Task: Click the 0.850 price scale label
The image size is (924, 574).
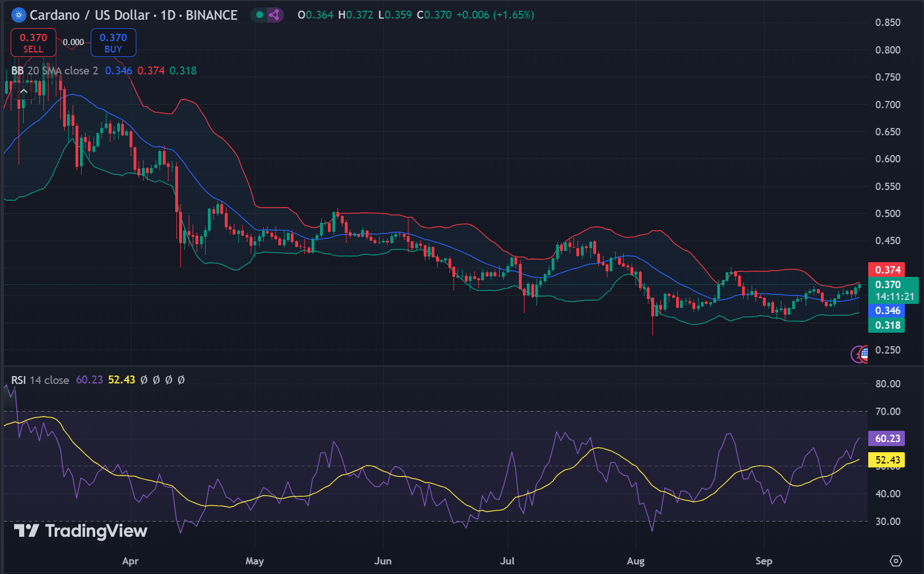Action: (888, 23)
